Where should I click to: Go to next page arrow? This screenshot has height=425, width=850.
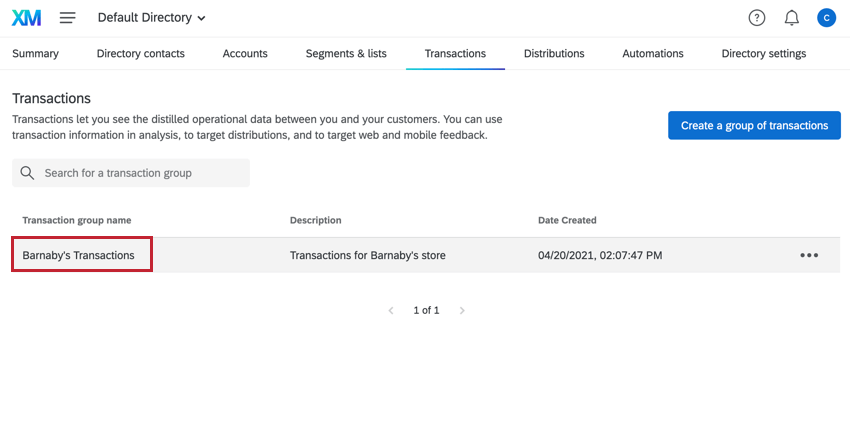point(462,311)
